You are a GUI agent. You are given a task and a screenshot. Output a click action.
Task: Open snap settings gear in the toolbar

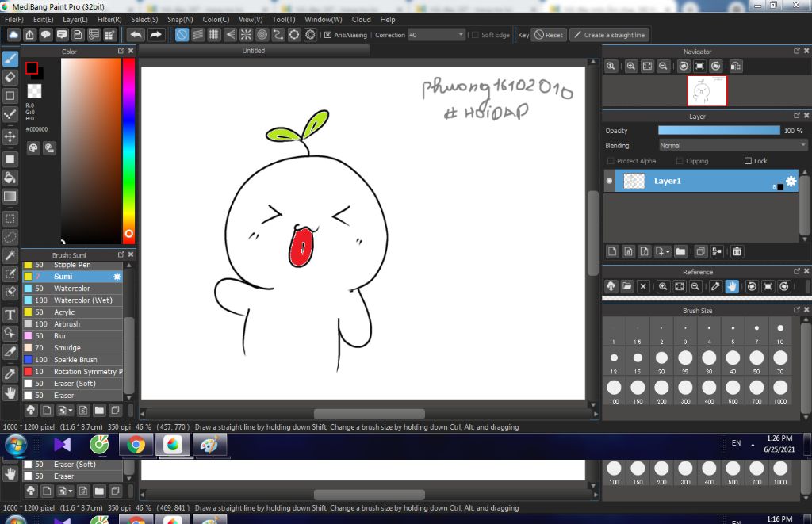[310, 35]
